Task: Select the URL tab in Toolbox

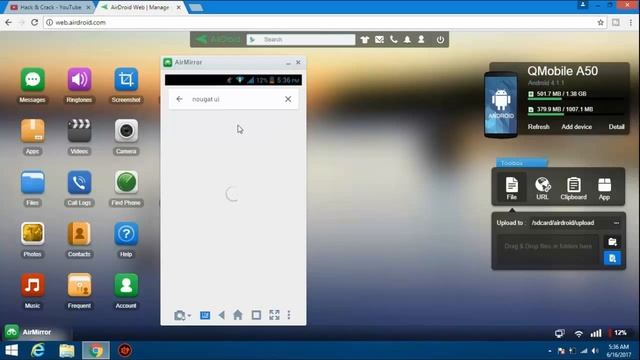Action: [542, 188]
